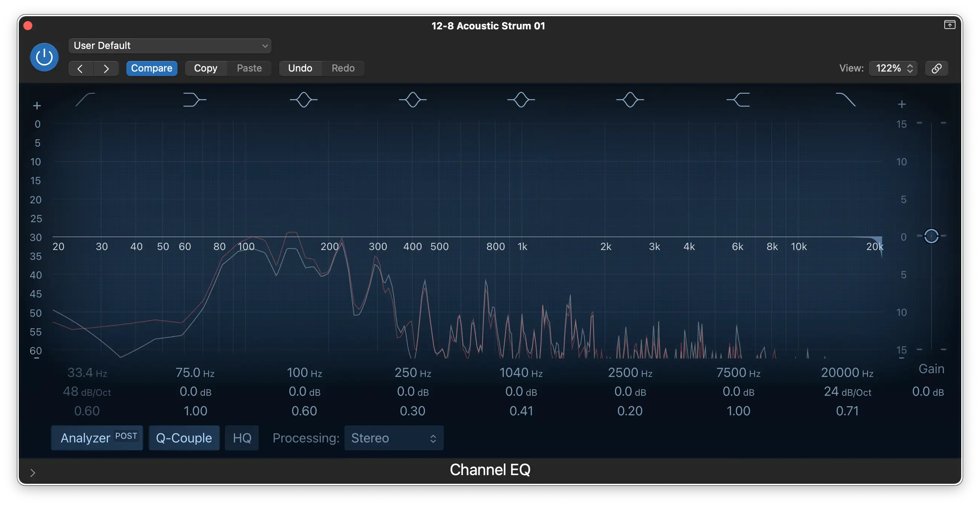
Task: Open the User Default preset dropdown
Action: (170, 46)
